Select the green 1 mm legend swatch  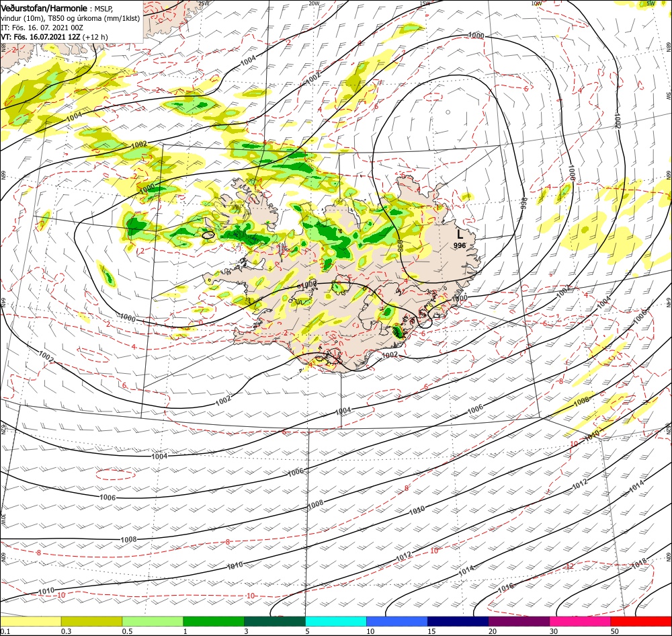point(214,621)
